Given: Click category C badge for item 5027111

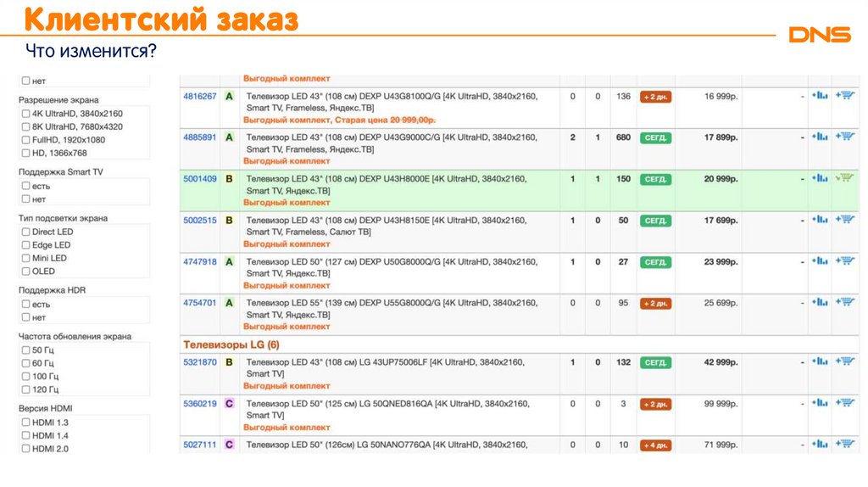Looking at the screenshot, I should (x=229, y=445).
